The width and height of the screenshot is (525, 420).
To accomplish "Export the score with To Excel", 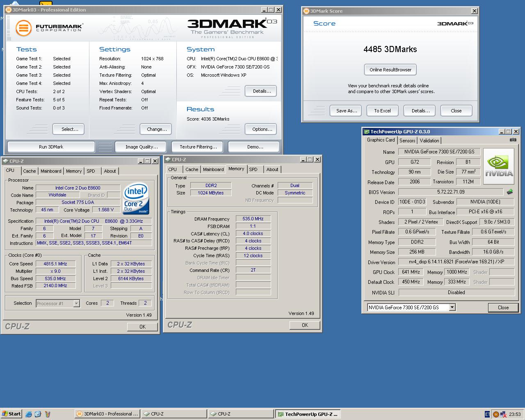I will tap(382, 111).
